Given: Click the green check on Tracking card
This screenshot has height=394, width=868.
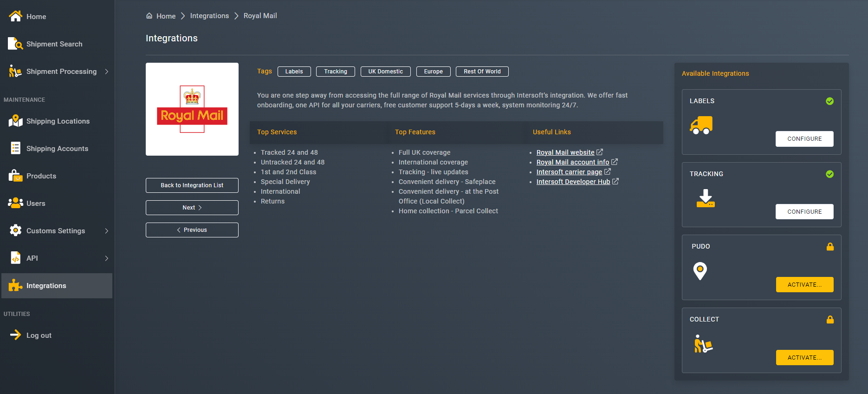Looking at the screenshot, I should 830,174.
